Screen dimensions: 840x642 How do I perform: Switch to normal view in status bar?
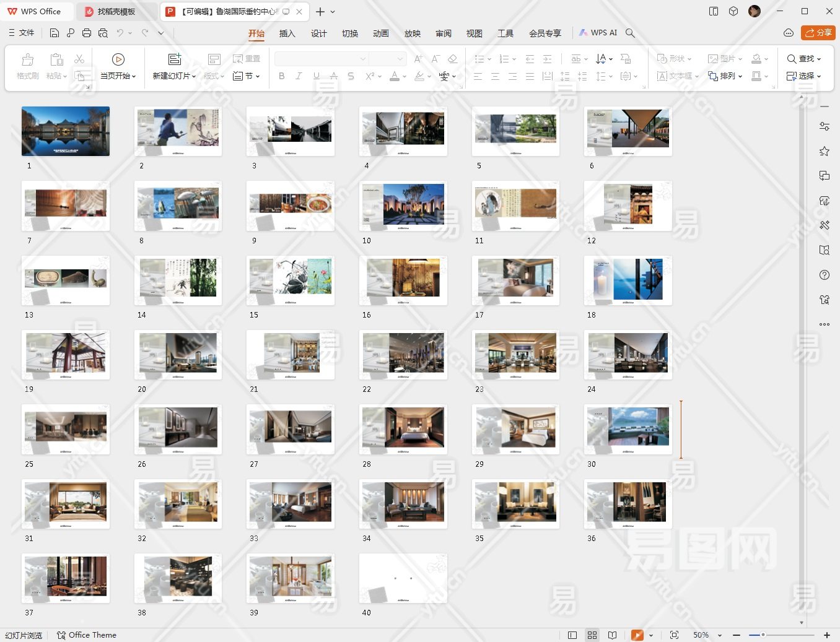[x=572, y=635]
